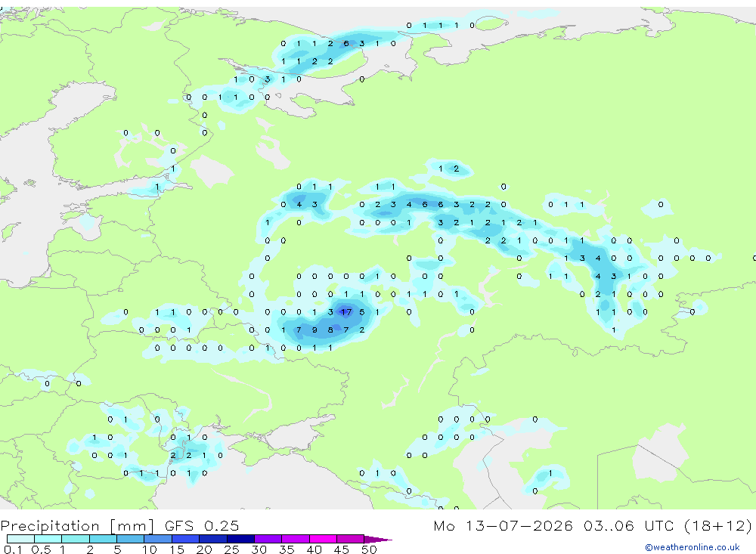Click the legend label '10'

150,549
